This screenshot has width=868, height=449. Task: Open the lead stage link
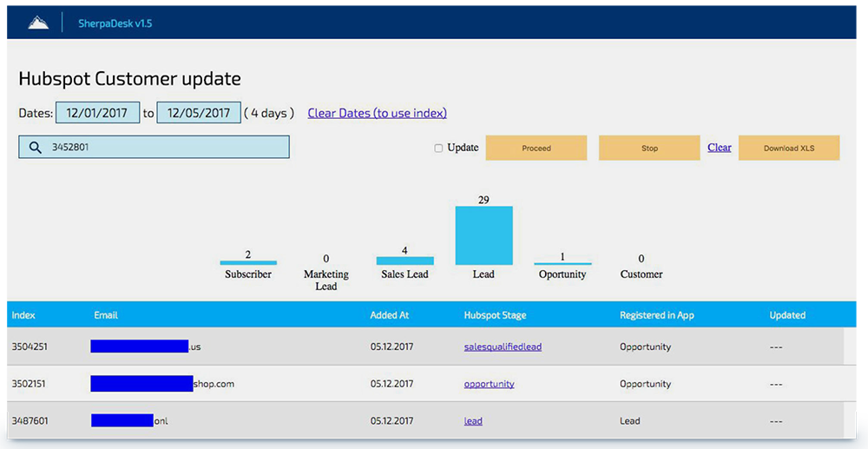tap(473, 420)
